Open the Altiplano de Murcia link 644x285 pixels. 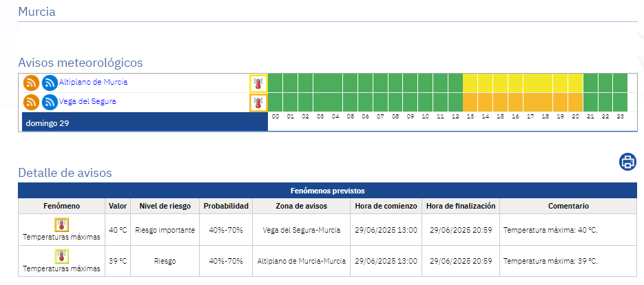93,82
